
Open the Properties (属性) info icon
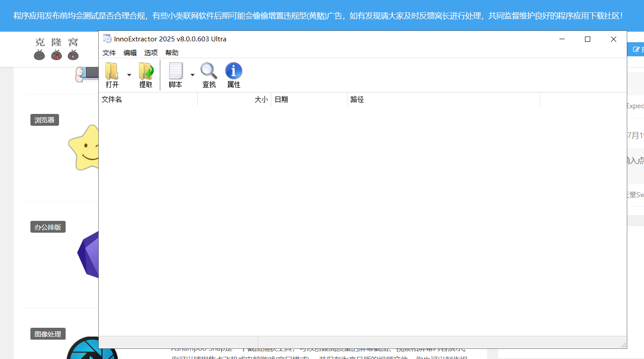[x=234, y=75]
